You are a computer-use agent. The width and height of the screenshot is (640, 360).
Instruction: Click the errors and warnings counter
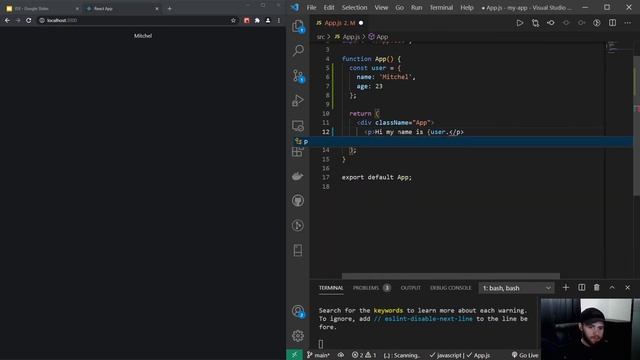[364, 355]
